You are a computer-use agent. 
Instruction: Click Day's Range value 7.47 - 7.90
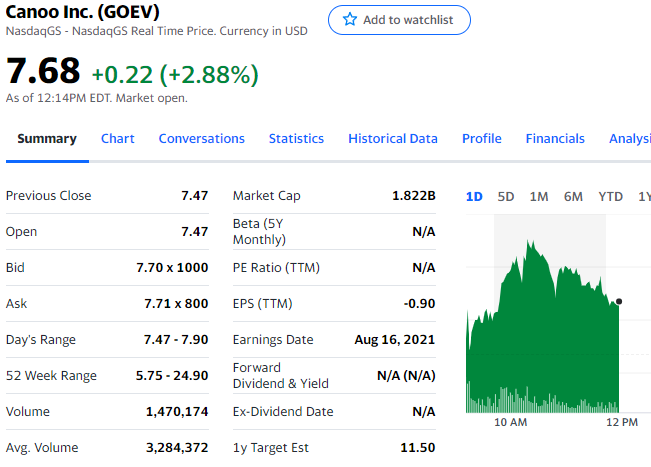point(176,340)
